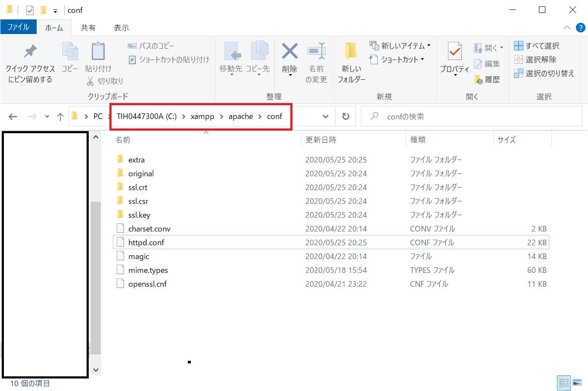Open recent locations dropdown arrow
This screenshot has width=588, height=391.
click(x=47, y=116)
